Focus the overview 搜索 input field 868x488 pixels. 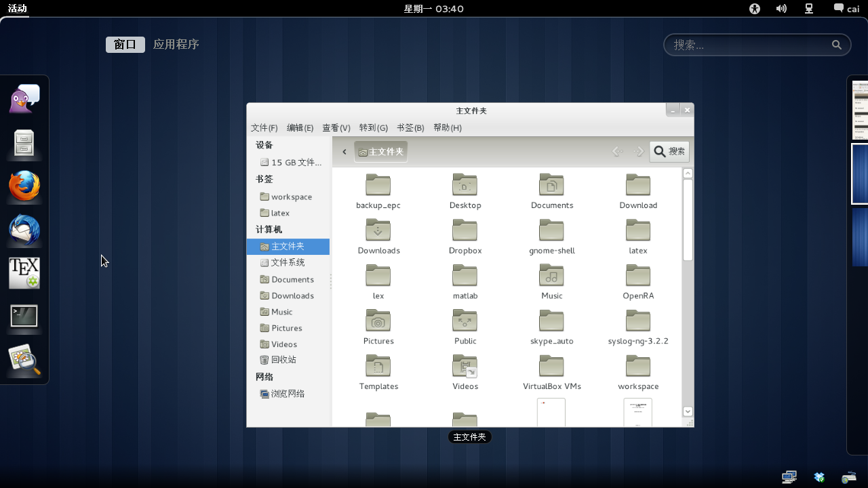(x=757, y=45)
